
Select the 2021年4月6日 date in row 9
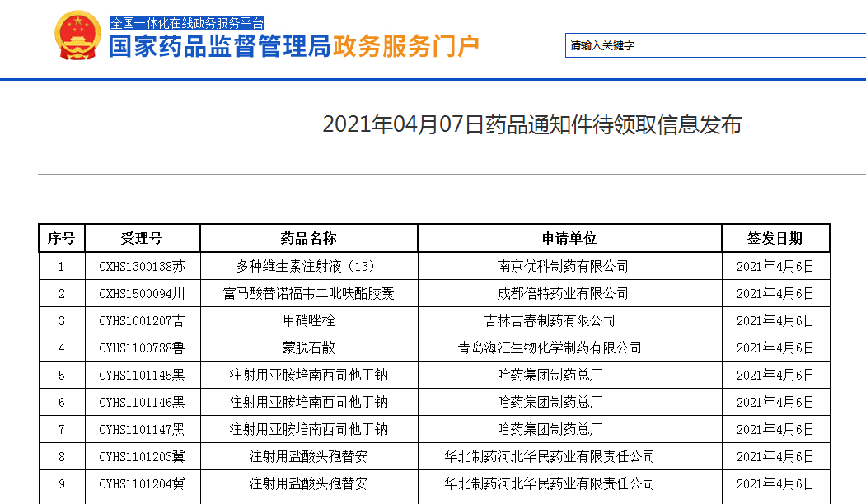tap(775, 483)
